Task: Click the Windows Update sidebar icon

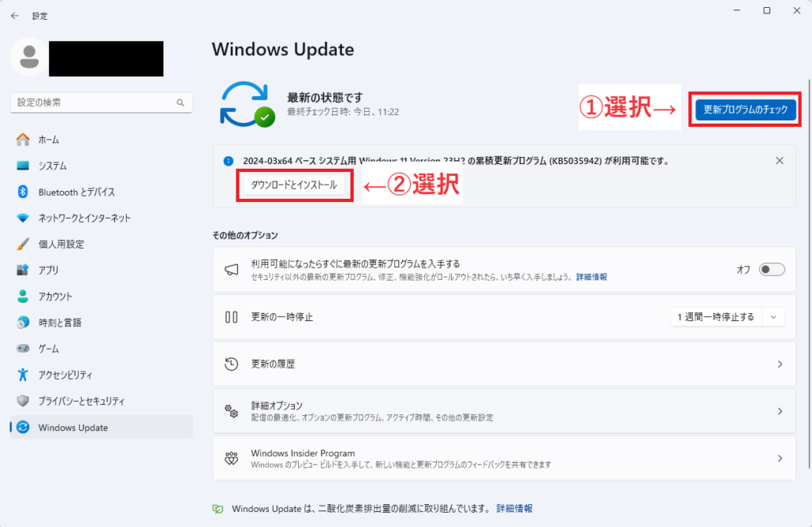Action: pos(23,427)
